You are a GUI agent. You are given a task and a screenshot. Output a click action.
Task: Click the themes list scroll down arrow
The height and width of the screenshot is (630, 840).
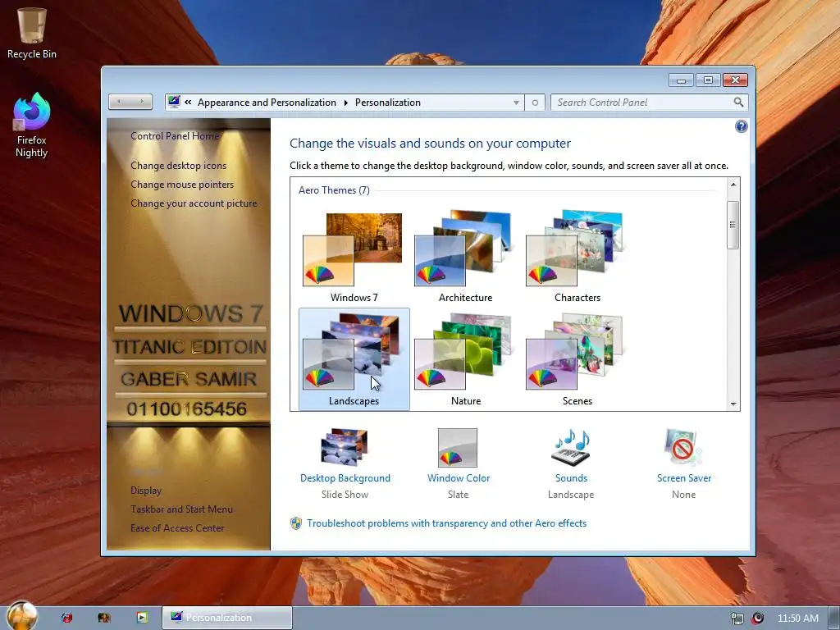[x=733, y=404]
